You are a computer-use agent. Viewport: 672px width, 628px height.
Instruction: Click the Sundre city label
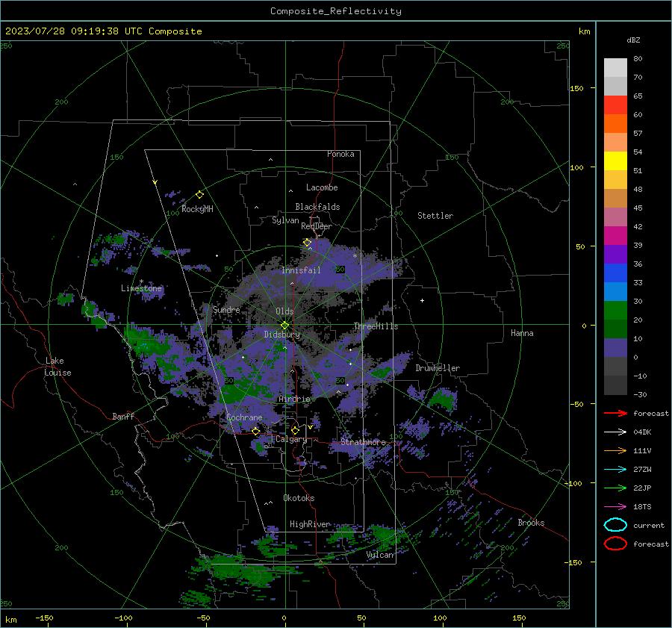tap(226, 309)
